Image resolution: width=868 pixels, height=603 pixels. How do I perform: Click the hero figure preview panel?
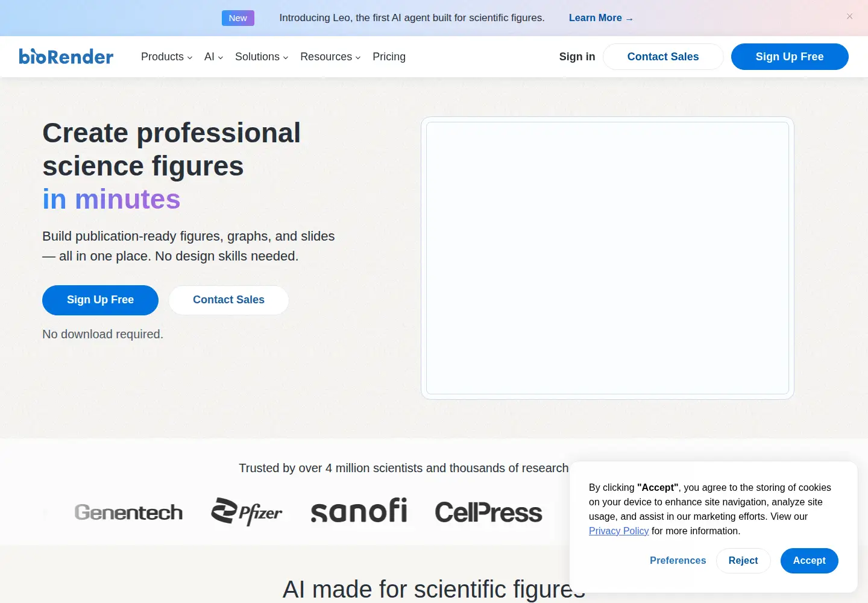[x=608, y=258]
